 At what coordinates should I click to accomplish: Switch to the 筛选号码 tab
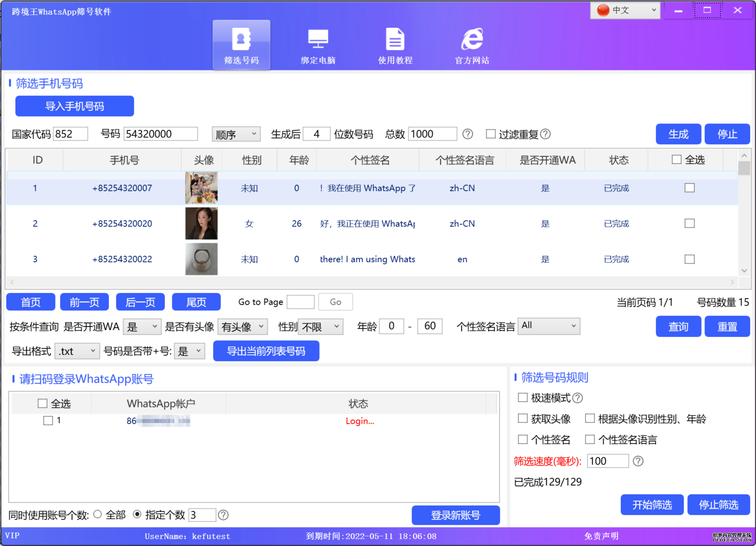(241, 44)
